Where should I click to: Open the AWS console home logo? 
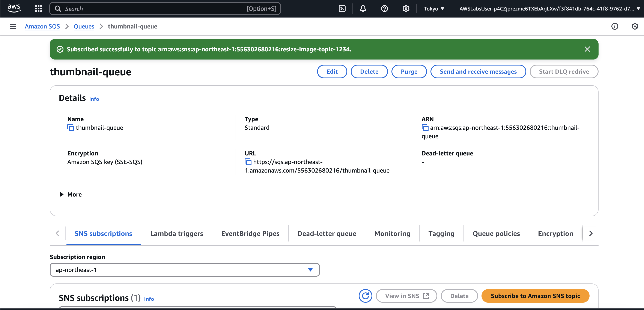[14, 9]
